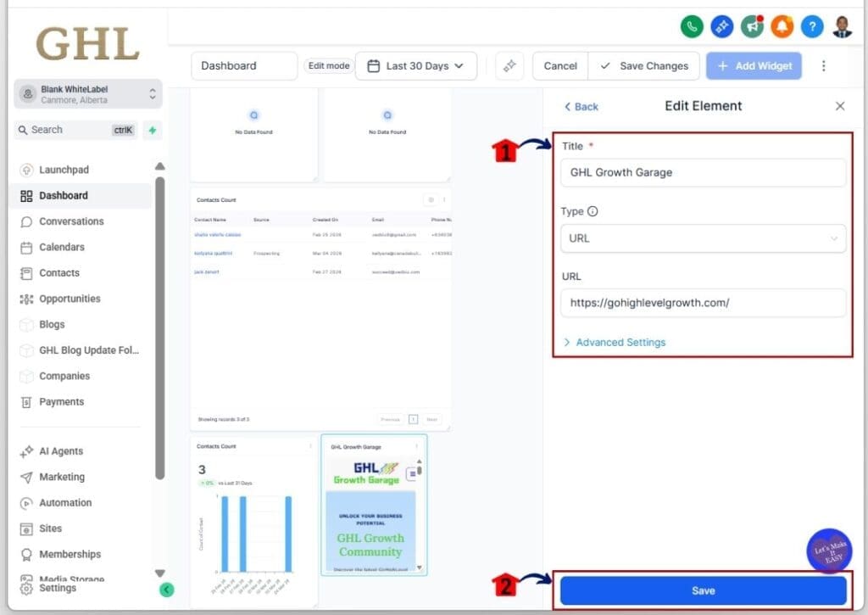Viewport: 868px width, 615px height.
Task: Click the Back link in Edit Element
Action: coord(581,106)
